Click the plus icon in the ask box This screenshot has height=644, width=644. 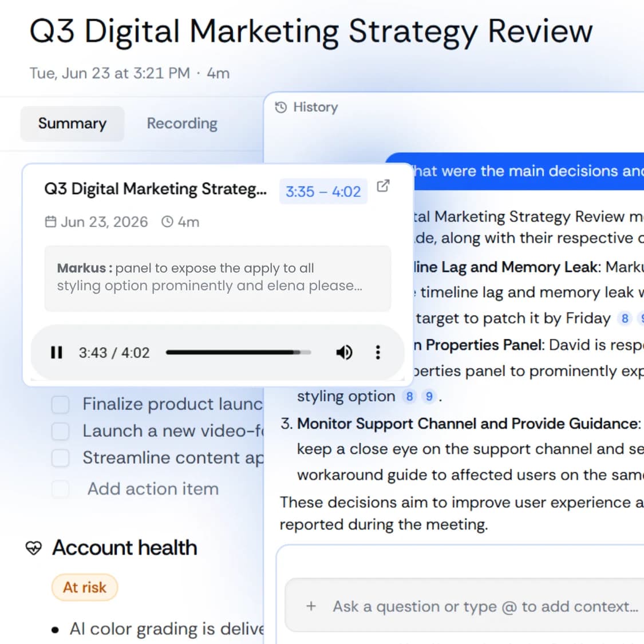tap(311, 606)
